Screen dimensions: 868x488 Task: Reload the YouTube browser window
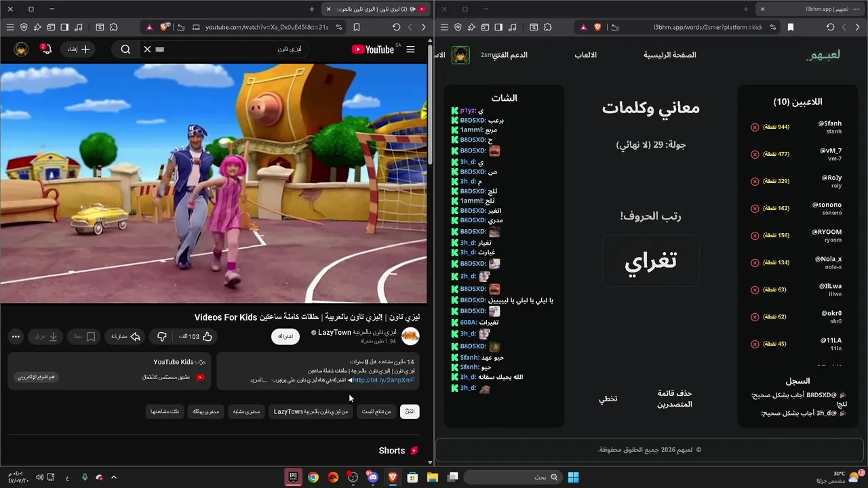tap(396, 27)
